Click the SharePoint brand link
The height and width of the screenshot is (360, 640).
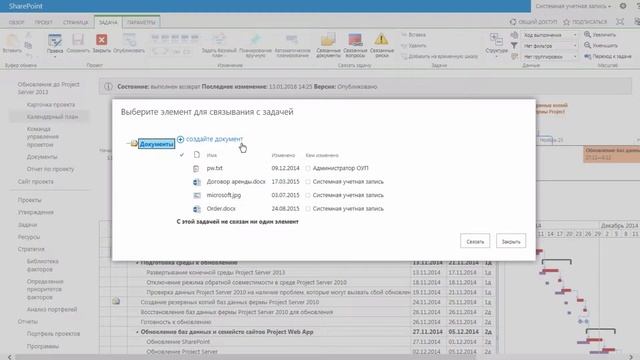click(x=25, y=6)
